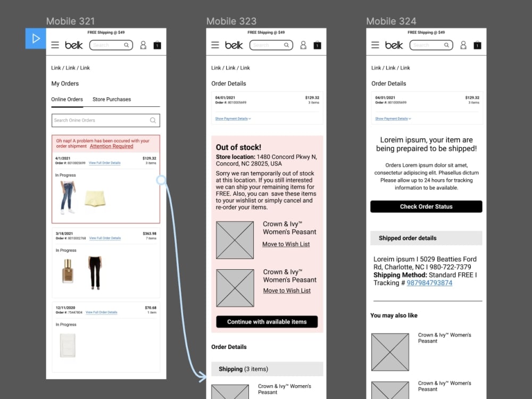This screenshot has width=532, height=399.
Task: Click belk logo in Mobile 324
Action: click(394, 45)
